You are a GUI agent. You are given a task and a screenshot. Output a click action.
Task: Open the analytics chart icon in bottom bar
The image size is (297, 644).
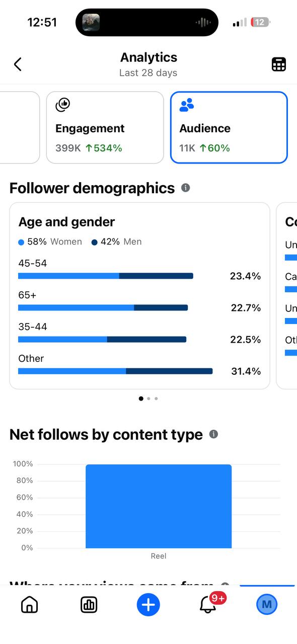[89, 605]
